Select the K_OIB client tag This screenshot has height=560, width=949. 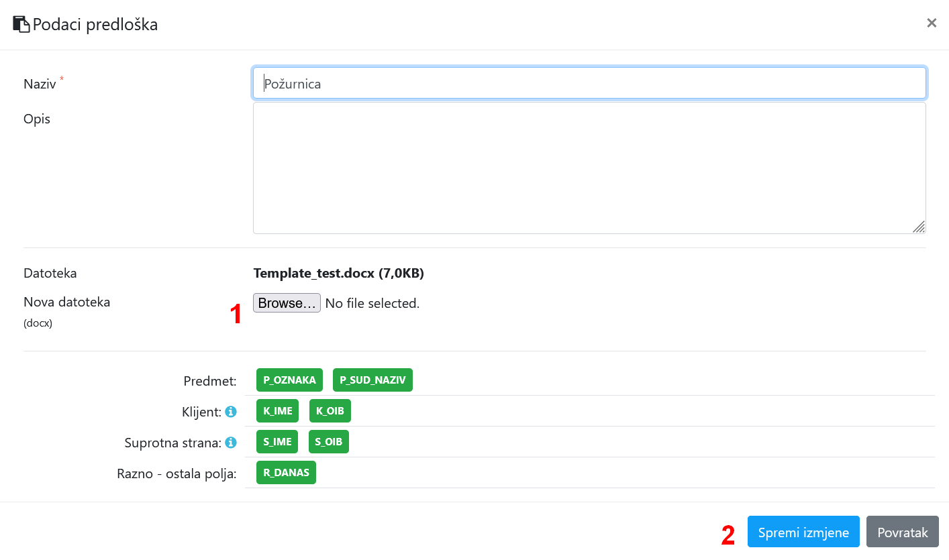point(330,411)
